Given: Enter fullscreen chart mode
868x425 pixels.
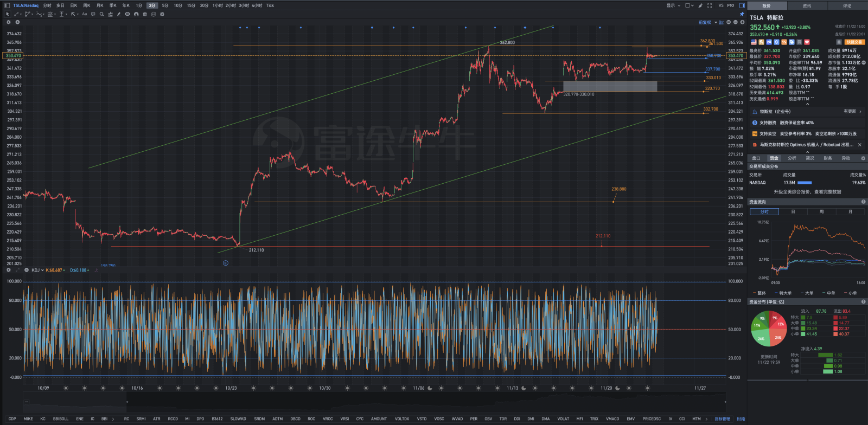Looking at the screenshot, I should point(710,5).
